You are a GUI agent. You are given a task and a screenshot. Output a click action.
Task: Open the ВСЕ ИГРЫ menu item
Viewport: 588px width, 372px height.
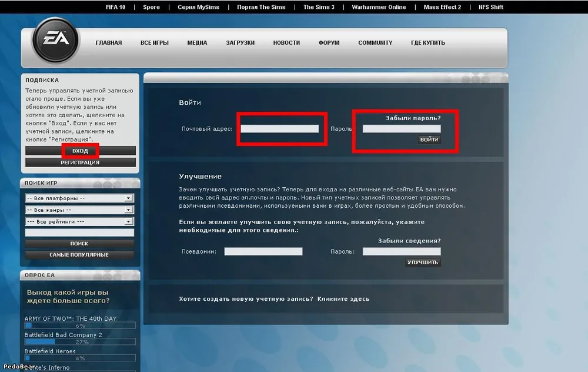pos(155,43)
